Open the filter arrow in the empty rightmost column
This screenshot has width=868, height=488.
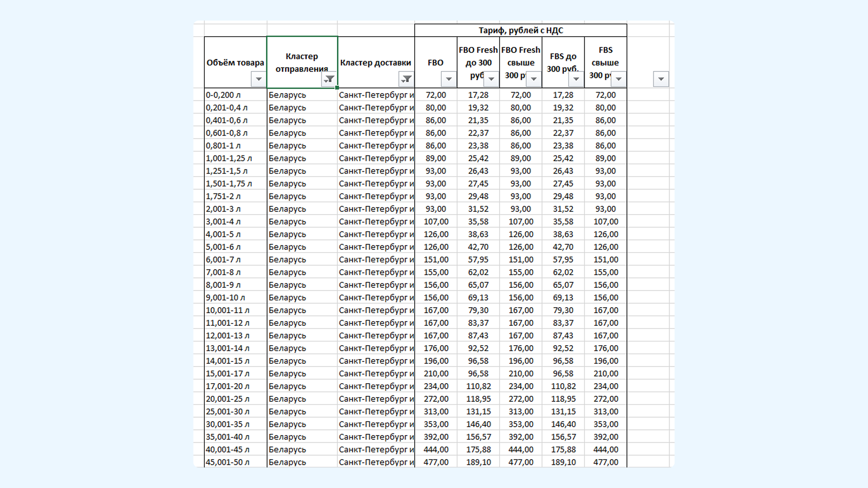tap(661, 79)
